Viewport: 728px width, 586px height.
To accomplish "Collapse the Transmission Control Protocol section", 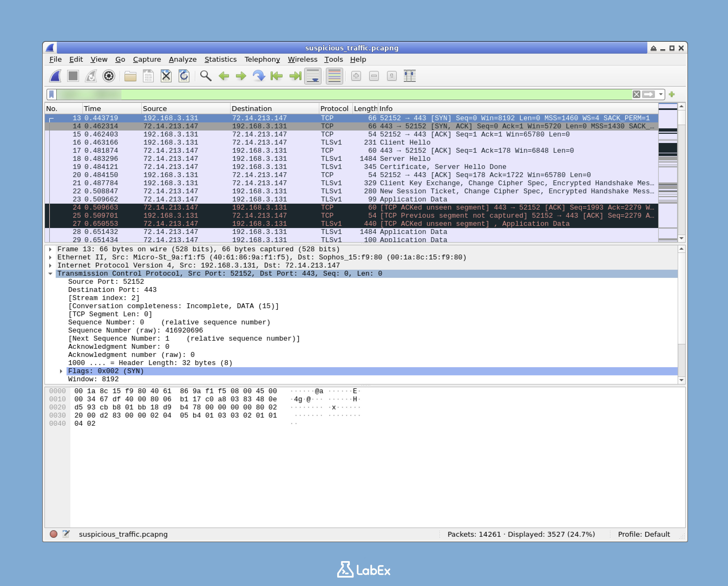I will (x=51, y=274).
